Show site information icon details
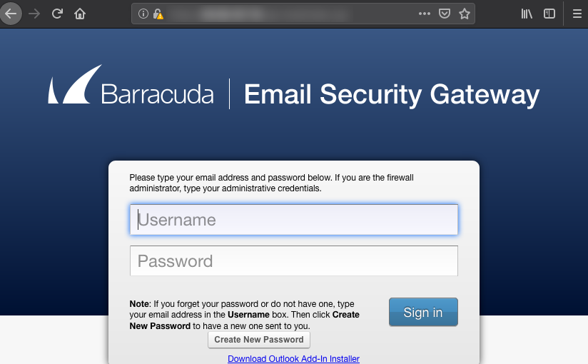588x364 pixels. click(x=143, y=14)
